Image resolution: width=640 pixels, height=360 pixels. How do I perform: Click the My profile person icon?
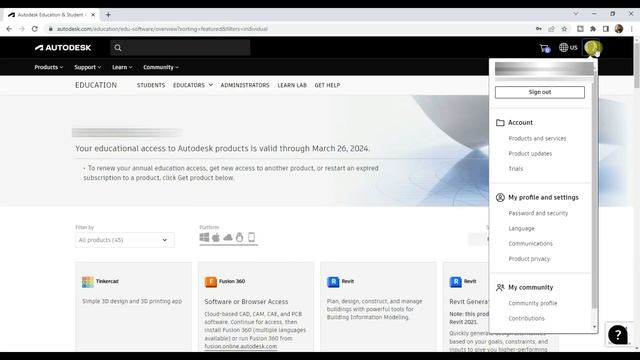(x=500, y=198)
